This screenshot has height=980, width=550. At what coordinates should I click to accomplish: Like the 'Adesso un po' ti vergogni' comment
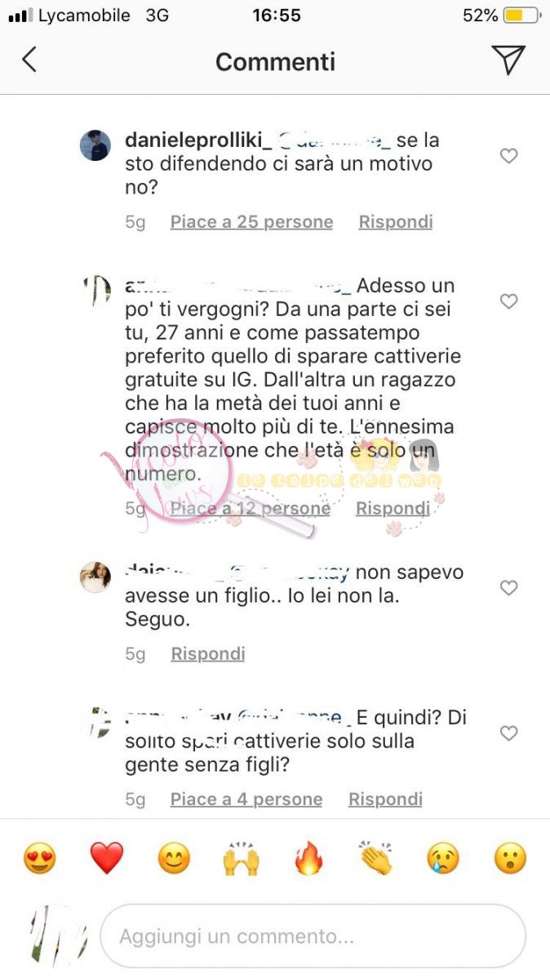point(508,301)
